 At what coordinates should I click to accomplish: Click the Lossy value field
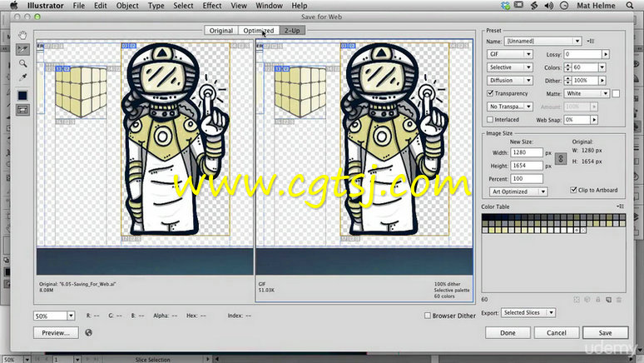(582, 54)
